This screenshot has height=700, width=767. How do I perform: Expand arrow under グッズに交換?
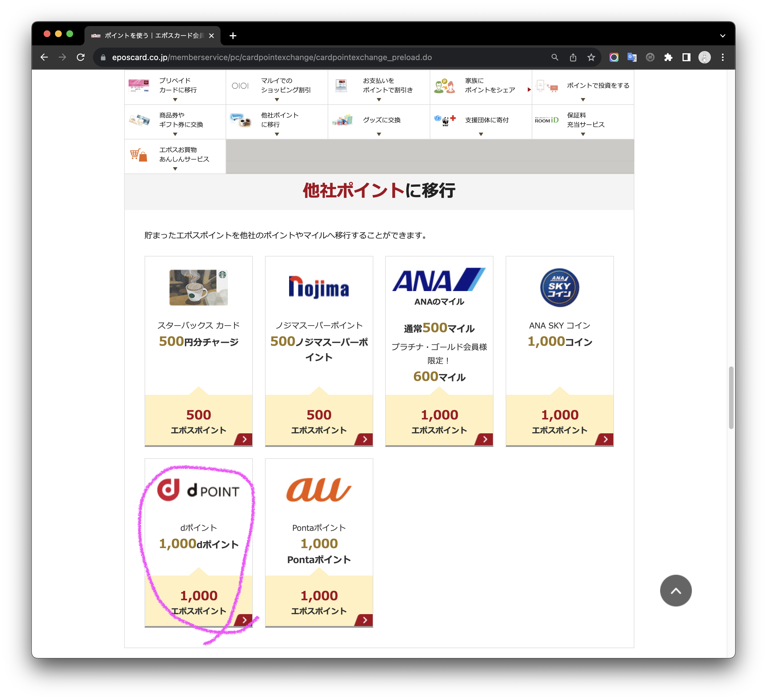(x=379, y=134)
